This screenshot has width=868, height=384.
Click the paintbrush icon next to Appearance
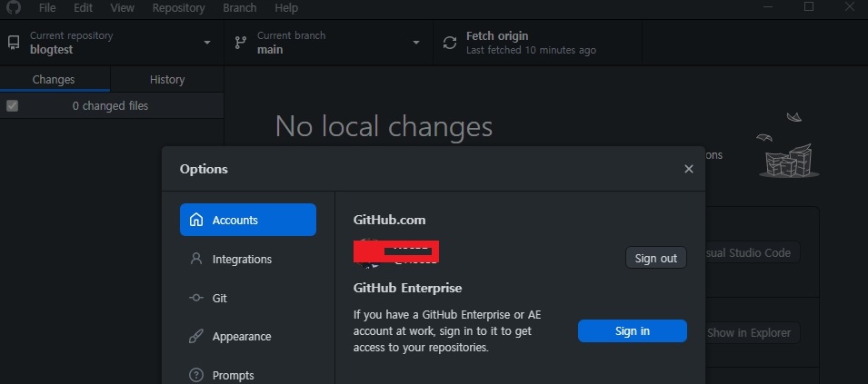(196, 337)
